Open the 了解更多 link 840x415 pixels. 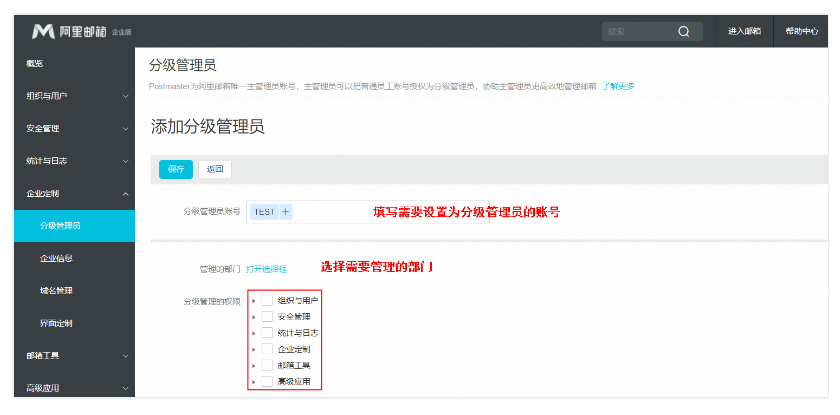coord(618,86)
